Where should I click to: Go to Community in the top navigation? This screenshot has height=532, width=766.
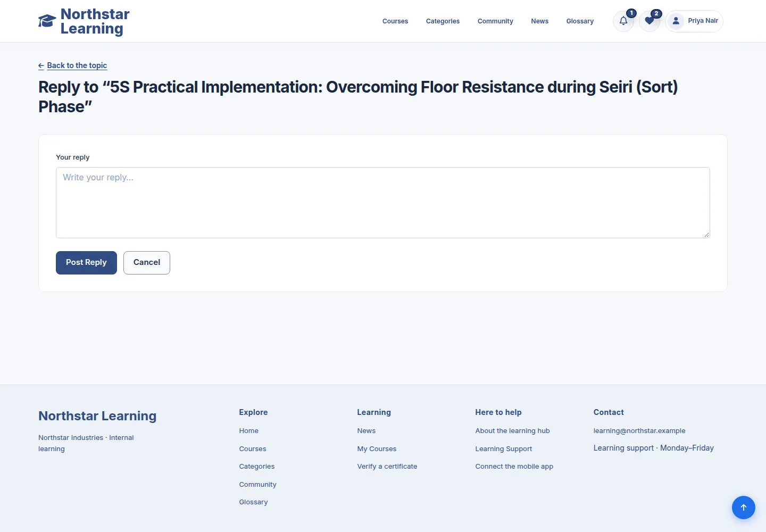click(x=495, y=21)
